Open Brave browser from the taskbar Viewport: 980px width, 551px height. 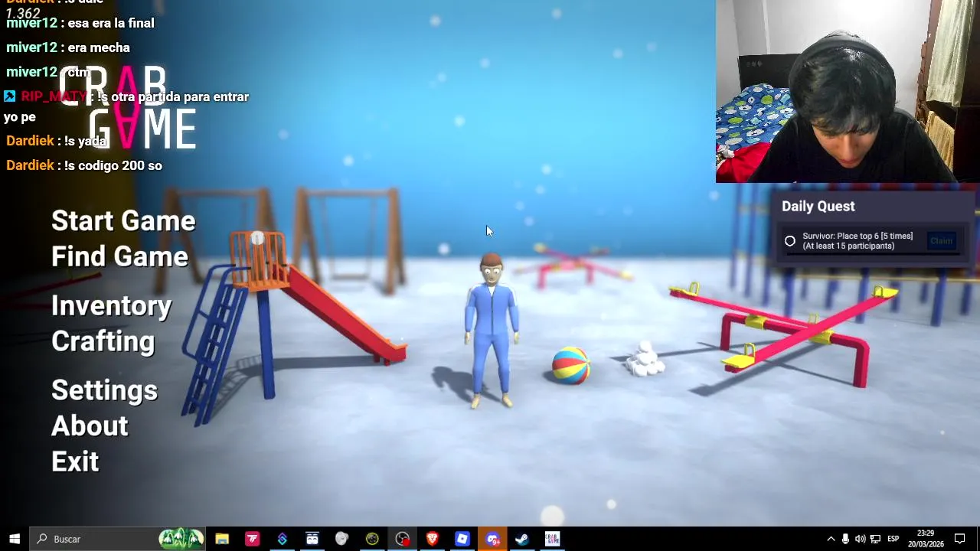click(432, 539)
